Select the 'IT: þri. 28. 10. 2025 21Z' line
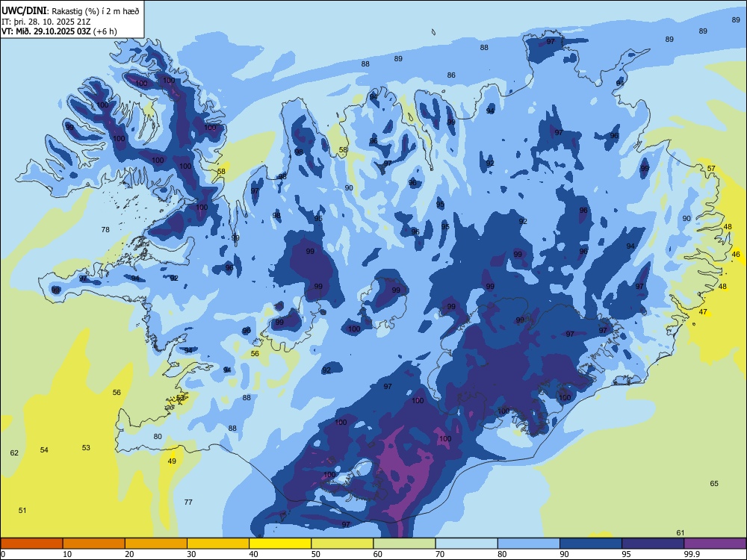Image resolution: width=747 pixels, height=560 pixels. point(46,22)
